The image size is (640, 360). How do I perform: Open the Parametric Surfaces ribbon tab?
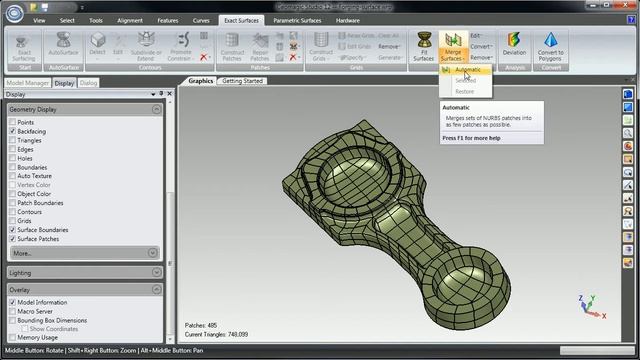click(x=297, y=20)
